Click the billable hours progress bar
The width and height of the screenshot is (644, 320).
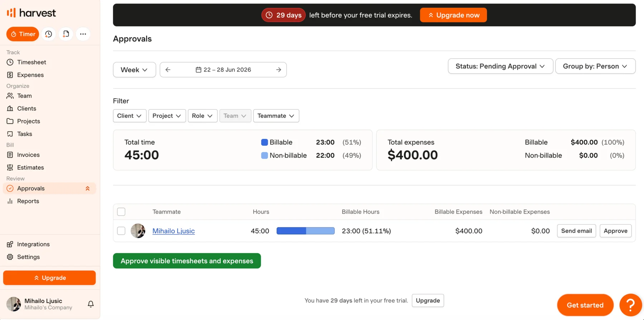pos(306,231)
